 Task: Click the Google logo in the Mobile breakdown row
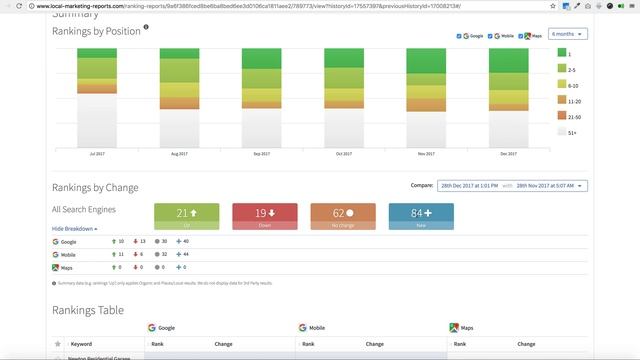tap(56, 255)
